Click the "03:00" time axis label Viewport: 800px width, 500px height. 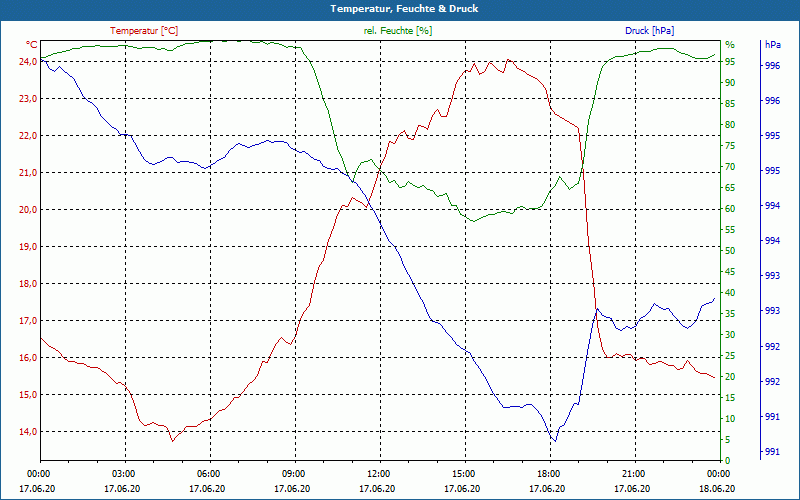124,473
